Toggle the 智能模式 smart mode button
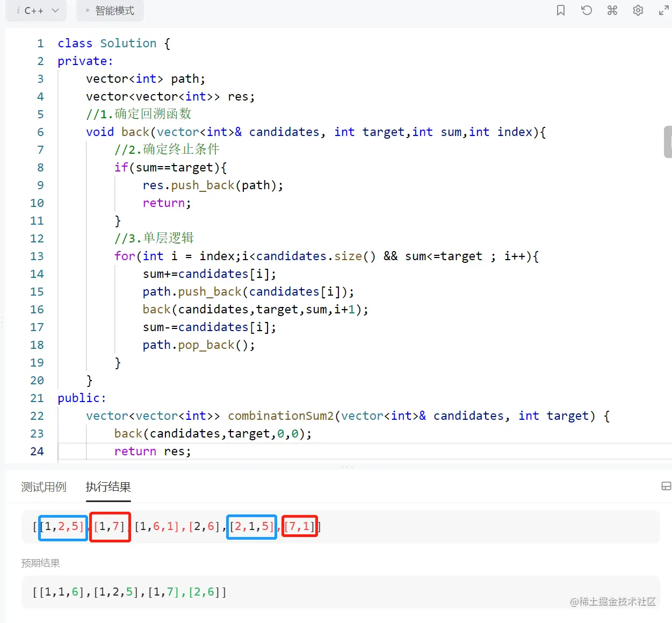The height and width of the screenshot is (623, 672). click(110, 11)
